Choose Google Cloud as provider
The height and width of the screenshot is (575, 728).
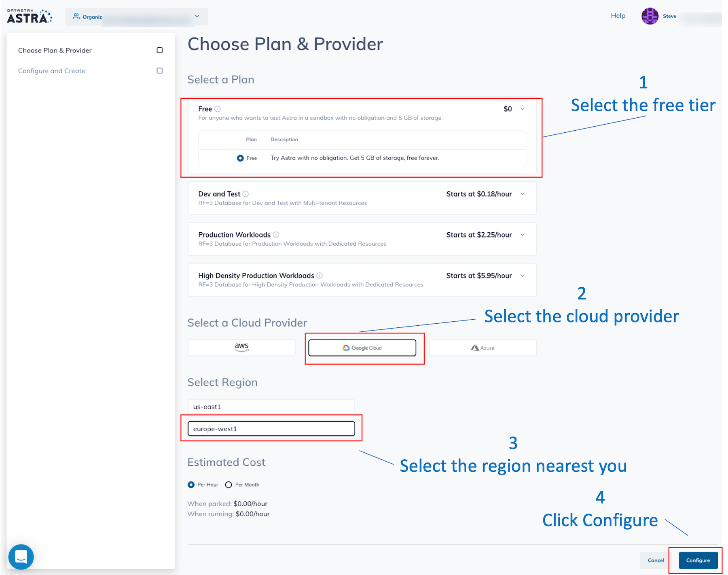(x=362, y=348)
